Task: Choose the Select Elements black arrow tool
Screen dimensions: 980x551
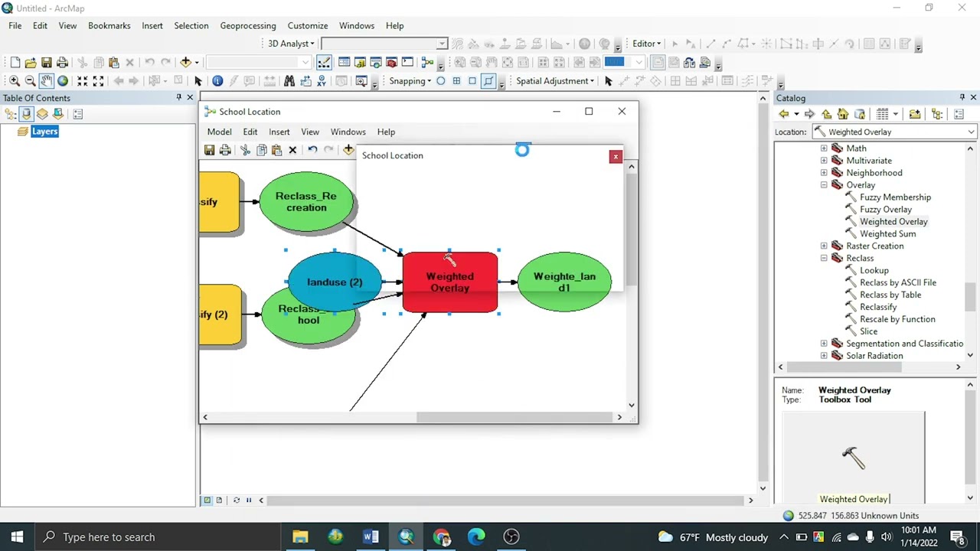Action: click(x=198, y=80)
